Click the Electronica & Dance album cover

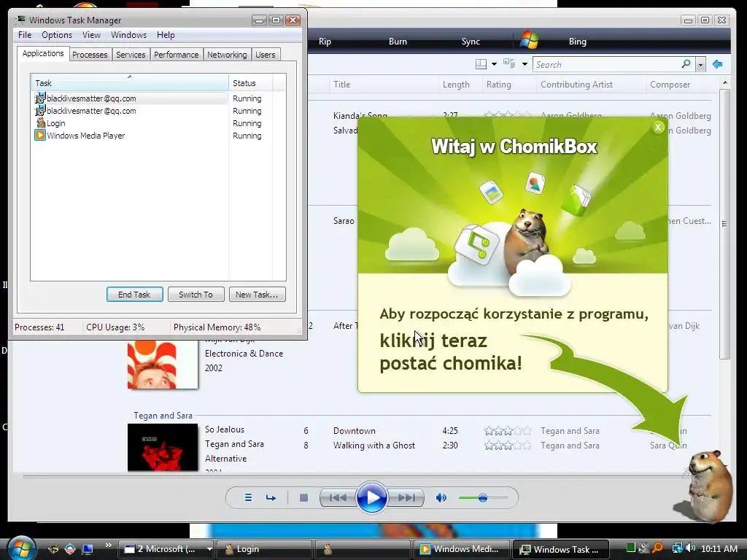click(x=163, y=364)
